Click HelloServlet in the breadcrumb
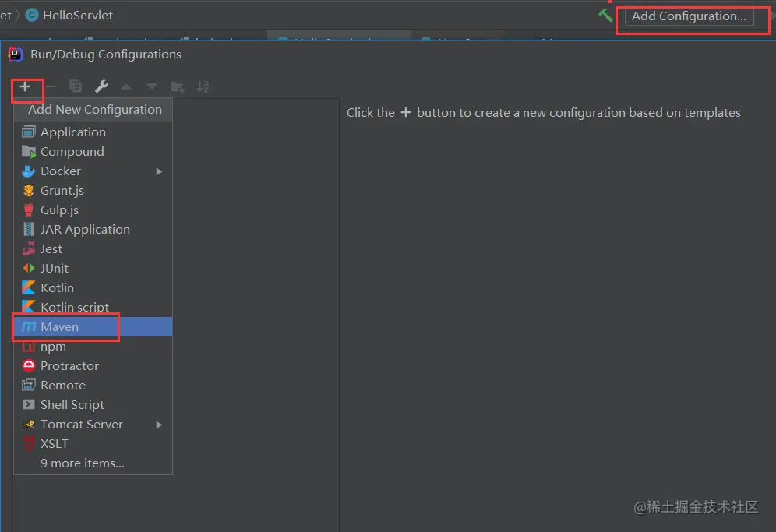Viewport: 776px width, 532px height. [x=78, y=16]
